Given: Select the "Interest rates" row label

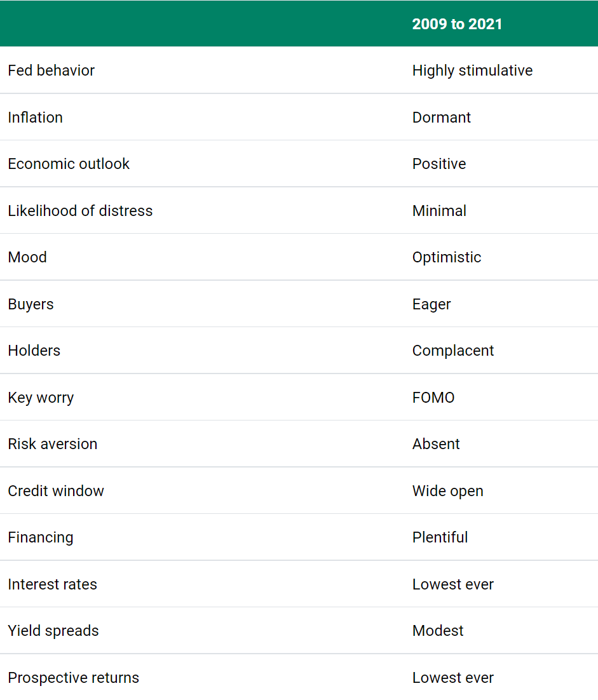Looking at the screenshot, I should click(52, 584).
